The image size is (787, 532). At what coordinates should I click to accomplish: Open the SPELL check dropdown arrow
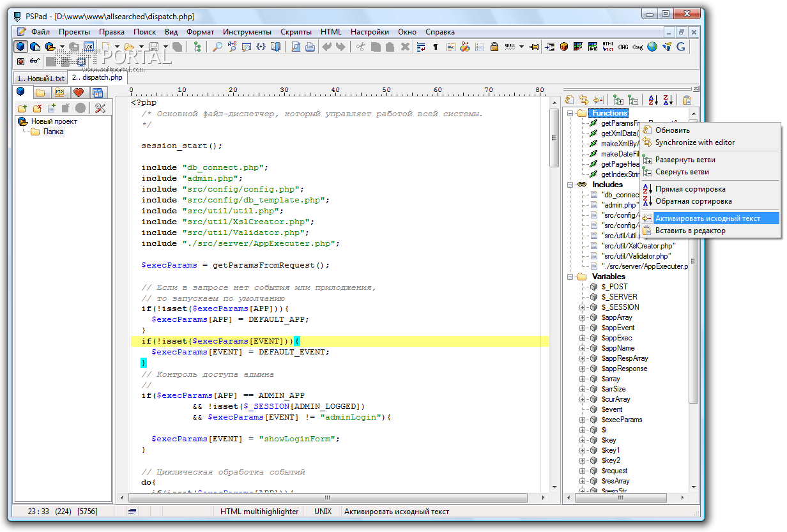click(x=521, y=47)
